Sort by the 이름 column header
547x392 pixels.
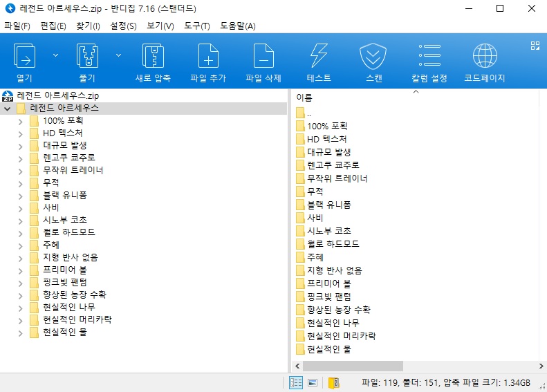[304, 97]
